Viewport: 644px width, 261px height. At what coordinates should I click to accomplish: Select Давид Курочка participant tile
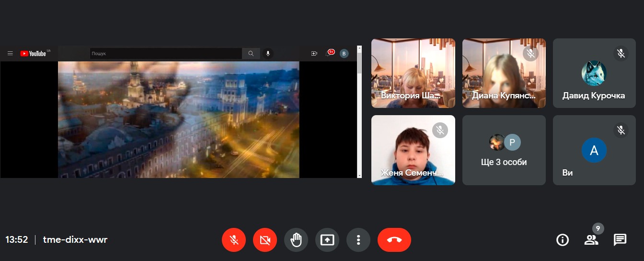click(x=595, y=73)
